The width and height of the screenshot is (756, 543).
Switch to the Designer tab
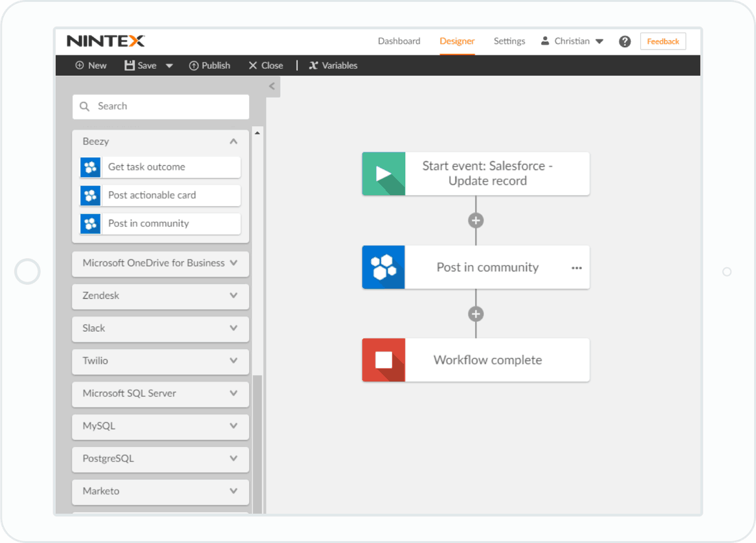[457, 41]
